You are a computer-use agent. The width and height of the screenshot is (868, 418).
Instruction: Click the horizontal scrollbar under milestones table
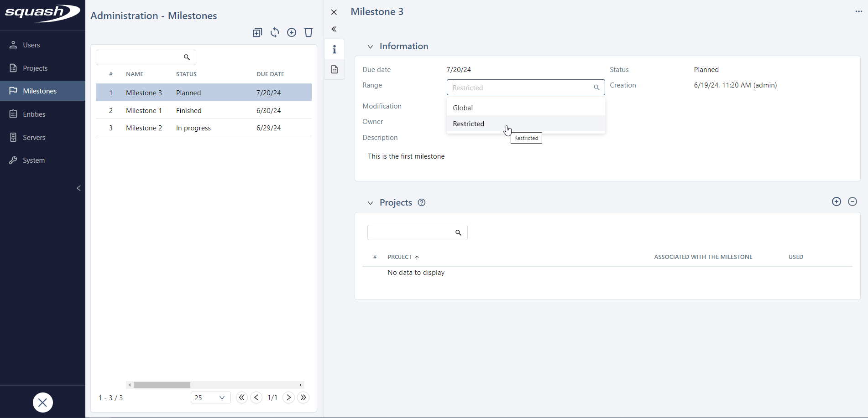(x=162, y=385)
